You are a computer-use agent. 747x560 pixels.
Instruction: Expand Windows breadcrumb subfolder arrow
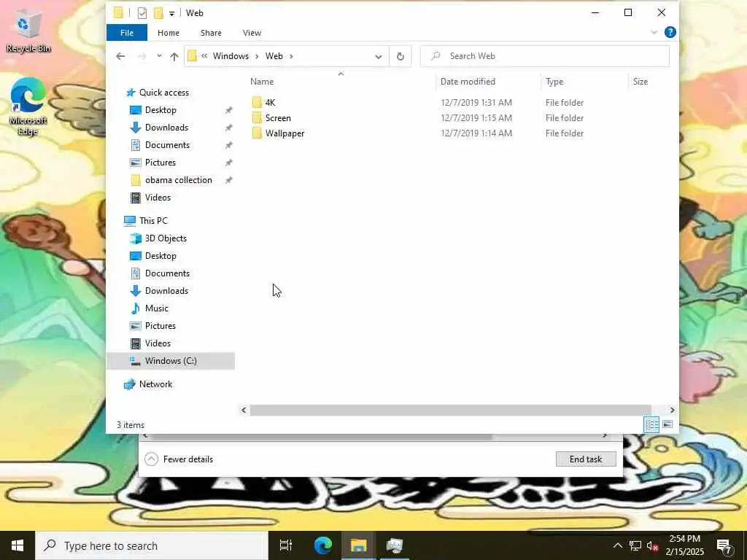coord(257,56)
